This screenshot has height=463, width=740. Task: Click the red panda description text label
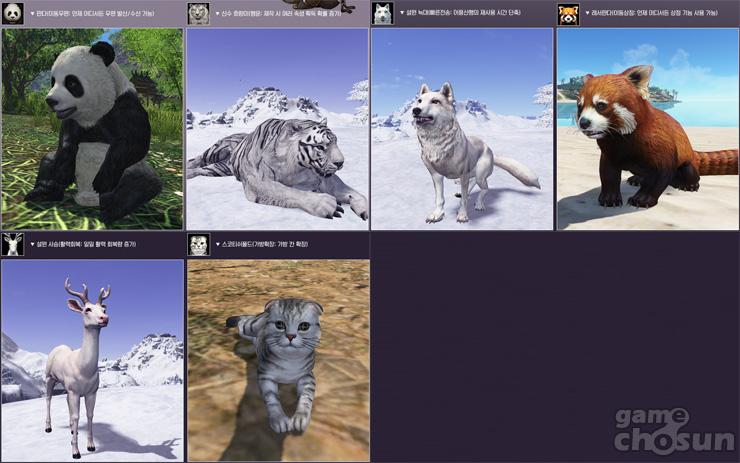click(655, 14)
